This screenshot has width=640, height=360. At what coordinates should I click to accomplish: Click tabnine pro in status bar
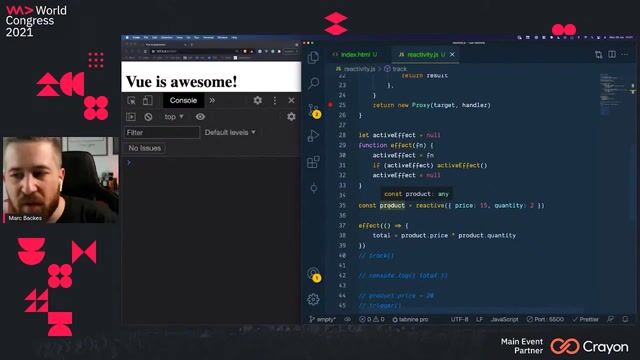point(410,319)
